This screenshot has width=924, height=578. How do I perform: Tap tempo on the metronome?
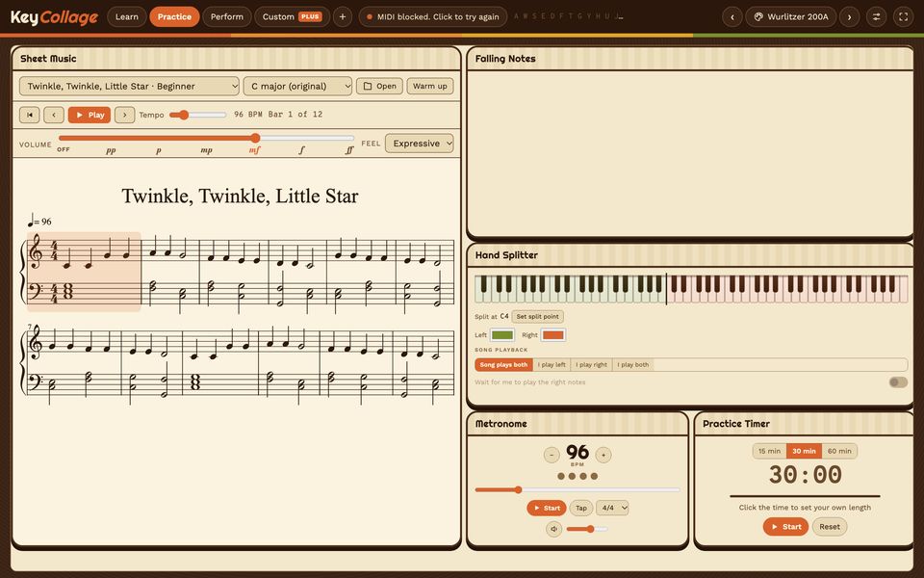(581, 508)
